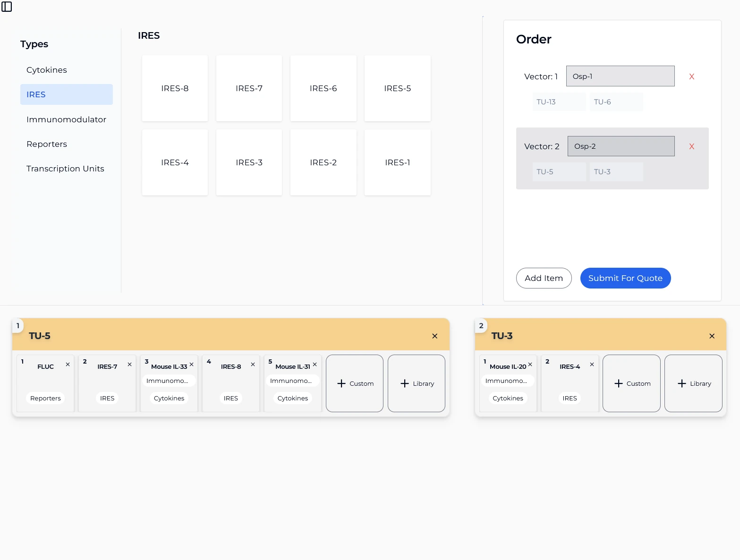Remove IRES-4 element from TU-3
The width and height of the screenshot is (740, 560).
tap(592, 365)
